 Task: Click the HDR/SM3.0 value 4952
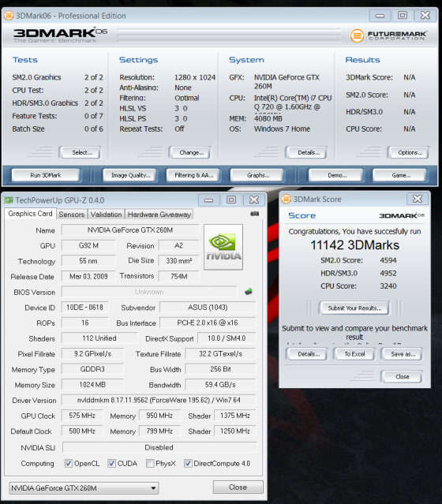coord(388,273)
